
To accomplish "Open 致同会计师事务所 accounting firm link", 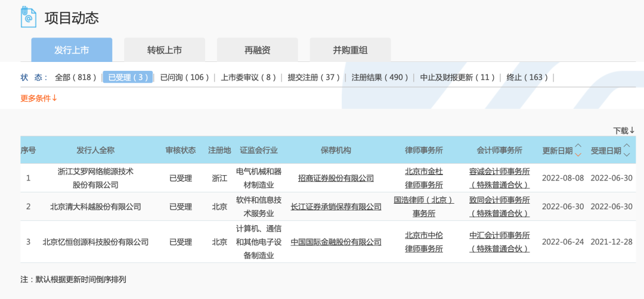I will tap(500, 207).
